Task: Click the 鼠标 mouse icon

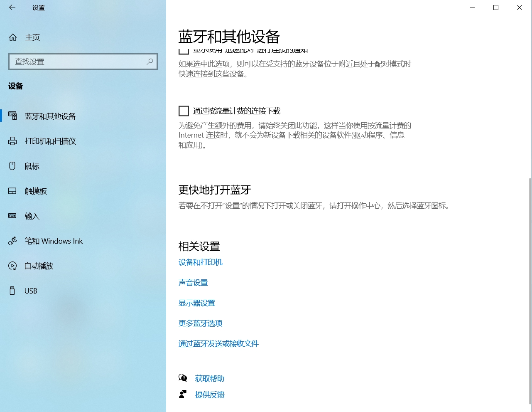Action: tap(12, 166)
